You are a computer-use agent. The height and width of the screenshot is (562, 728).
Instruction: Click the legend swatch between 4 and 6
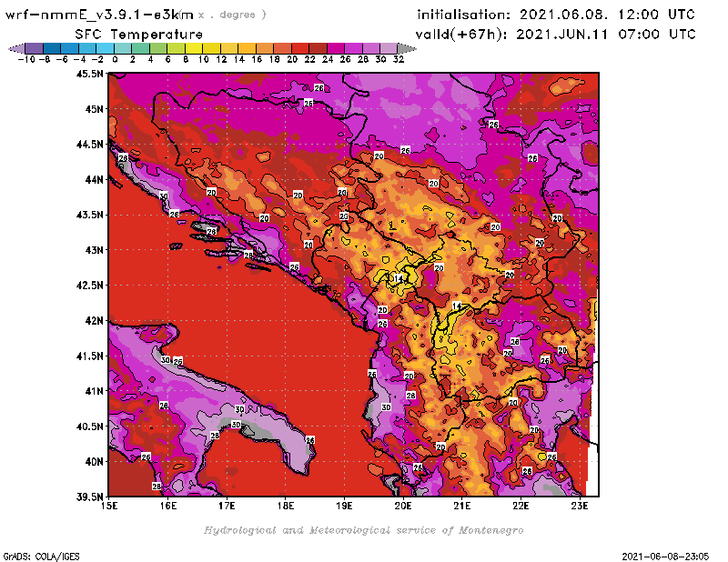coord(158,48)
